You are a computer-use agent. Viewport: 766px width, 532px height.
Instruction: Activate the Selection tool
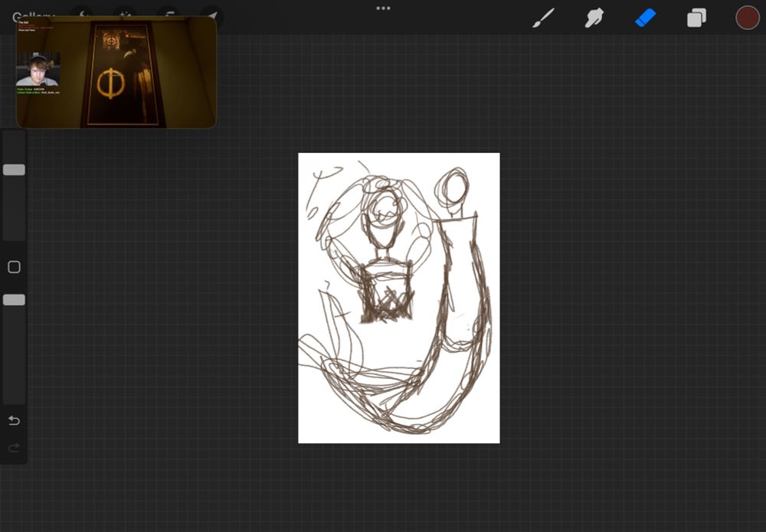[167, 11]
